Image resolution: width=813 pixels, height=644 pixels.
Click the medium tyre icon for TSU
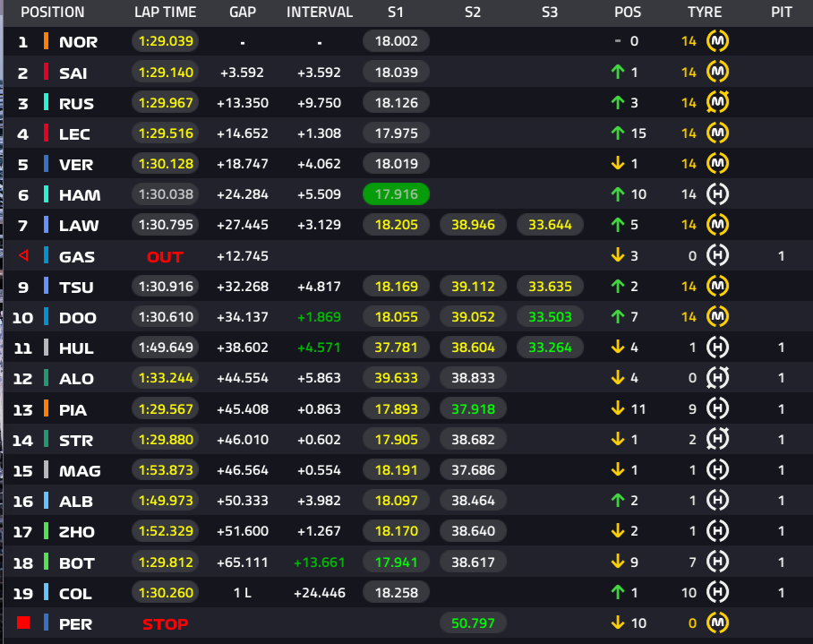(717, 286)
